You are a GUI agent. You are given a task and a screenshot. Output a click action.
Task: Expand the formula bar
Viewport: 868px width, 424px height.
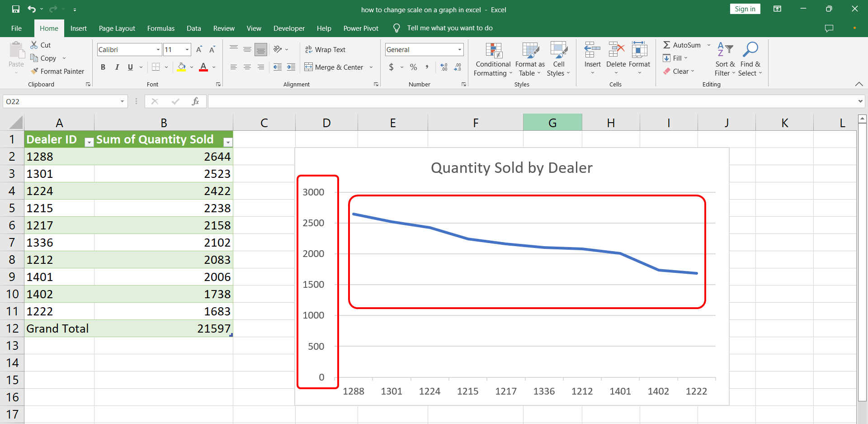pos(860,101)
